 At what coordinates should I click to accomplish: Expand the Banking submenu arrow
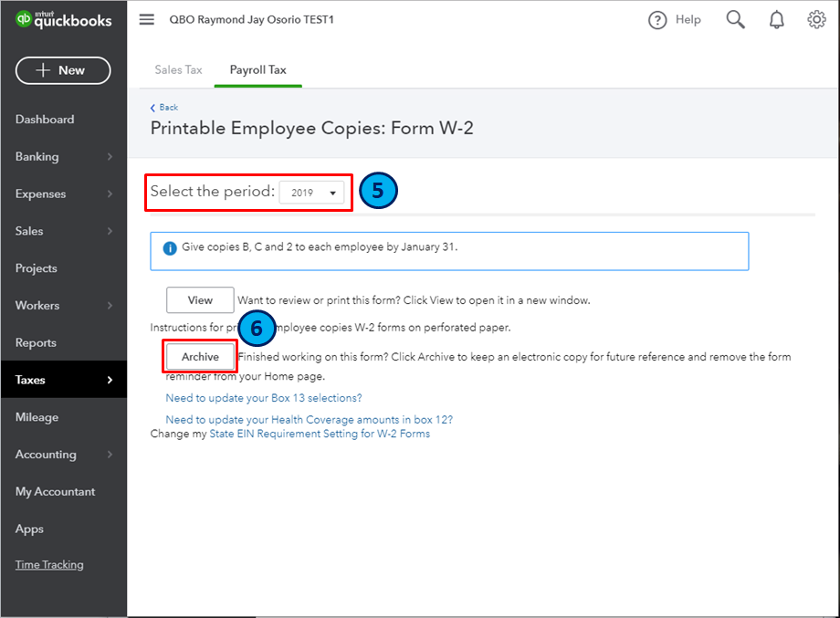pos(110,157)
